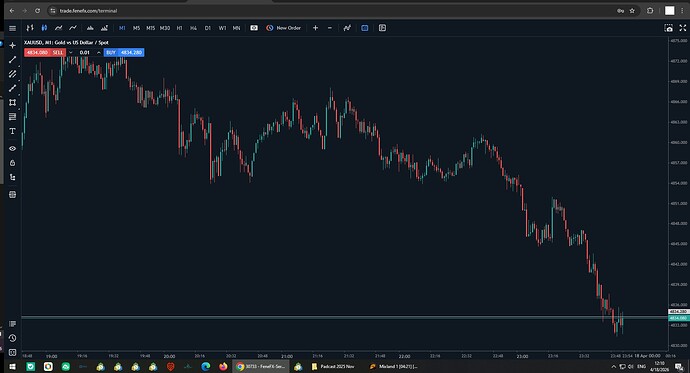Go back in browser
The image size is (690, 373).
[x=12, y=11]
